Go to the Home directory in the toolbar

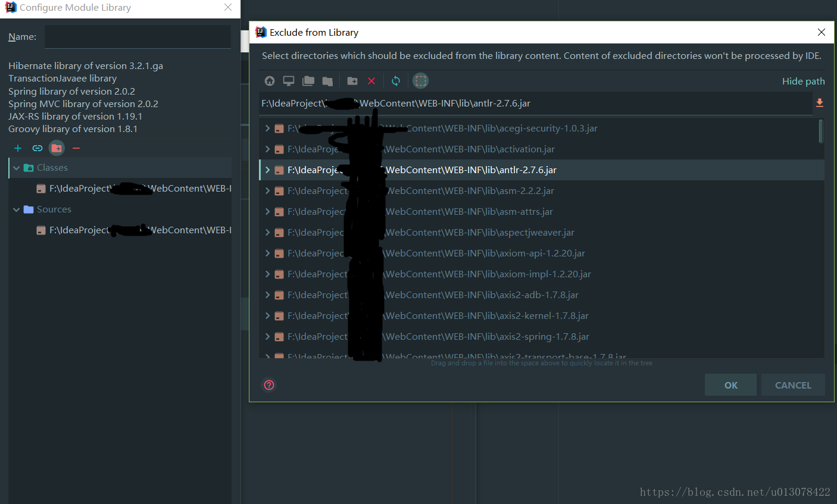[270, 81]
